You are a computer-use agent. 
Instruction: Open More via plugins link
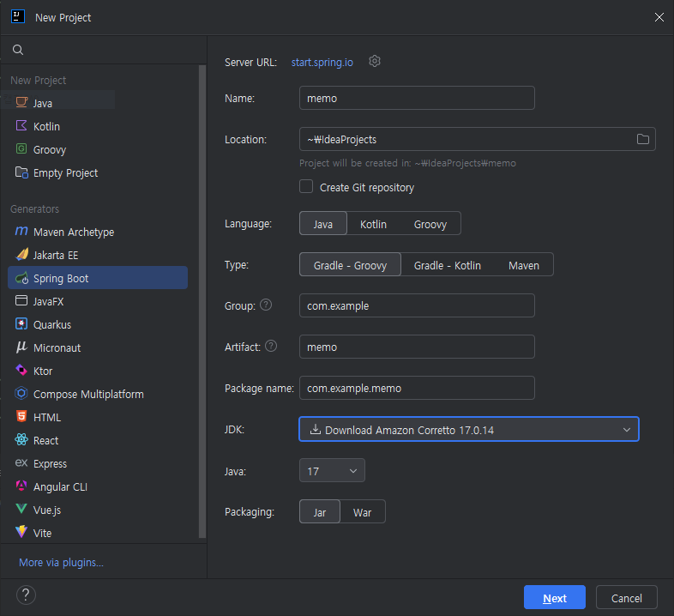tap(61, 562)
